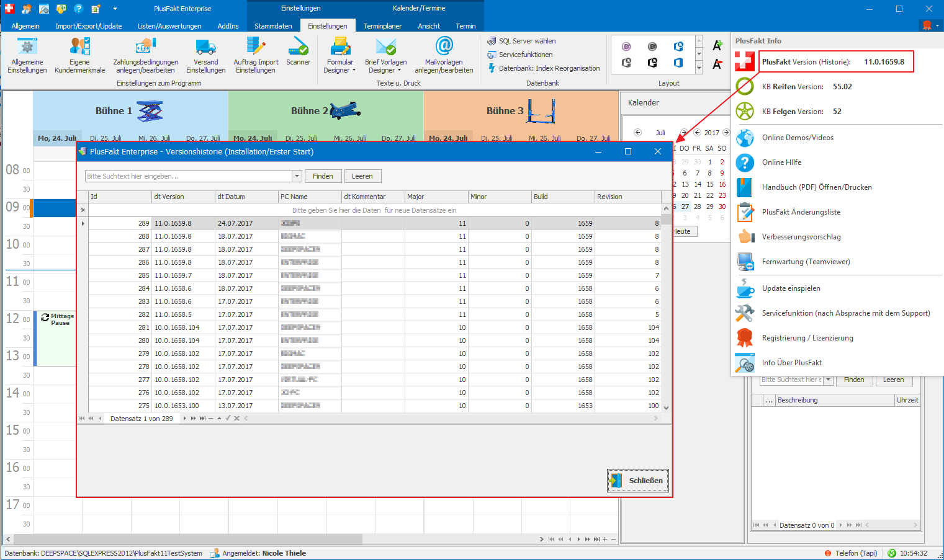The height and width of the screenshot is (560, 944).
Task: Click Telefon (Tapi) status bar indicator
Action: coord(851,553)
